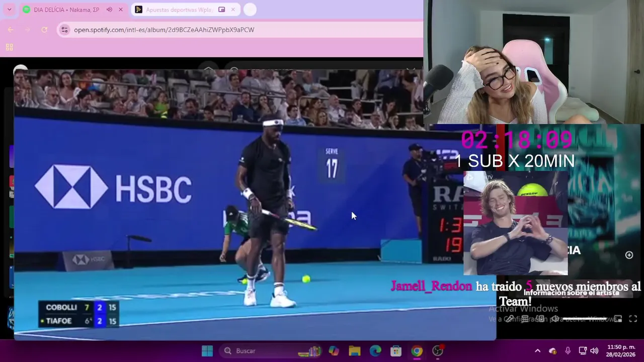This screenshot has height=362, width=644.
Task: Open Microsoft Store from the taskbar
Action: point(396,351)
